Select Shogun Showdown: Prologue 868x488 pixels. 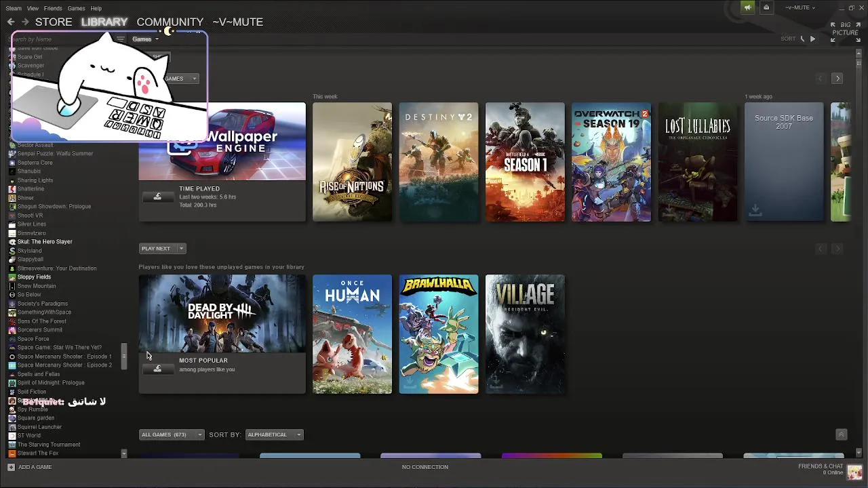pos(54,207)
